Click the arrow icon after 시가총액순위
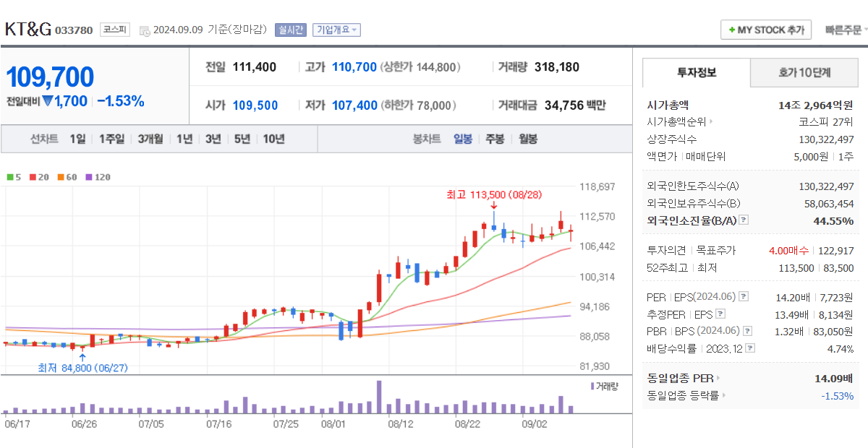 [711, 122]
